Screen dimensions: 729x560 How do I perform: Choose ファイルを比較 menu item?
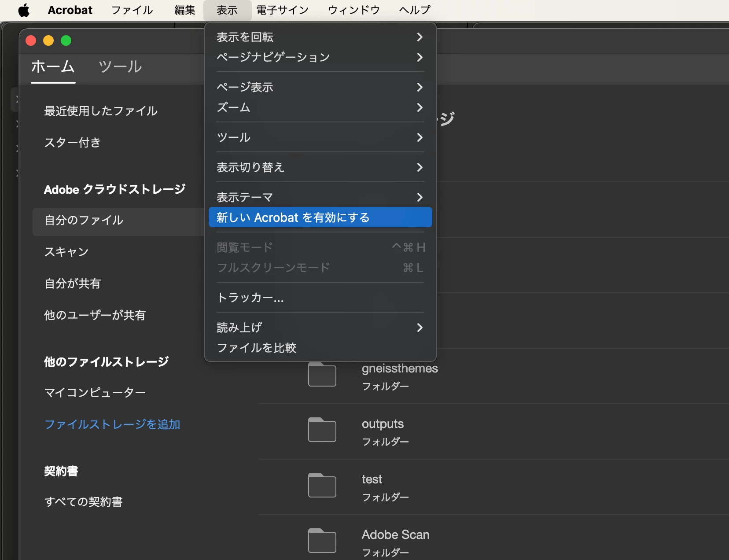point(320,348)
